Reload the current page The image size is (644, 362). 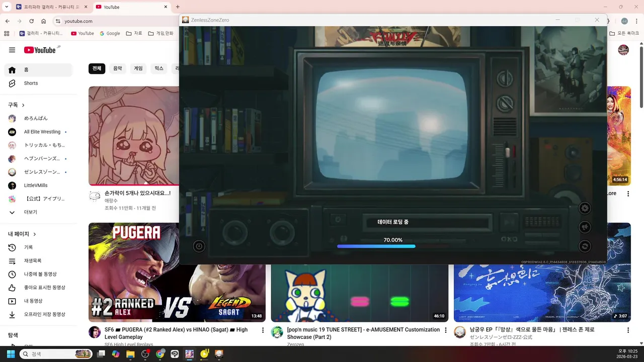coord(32,21)
